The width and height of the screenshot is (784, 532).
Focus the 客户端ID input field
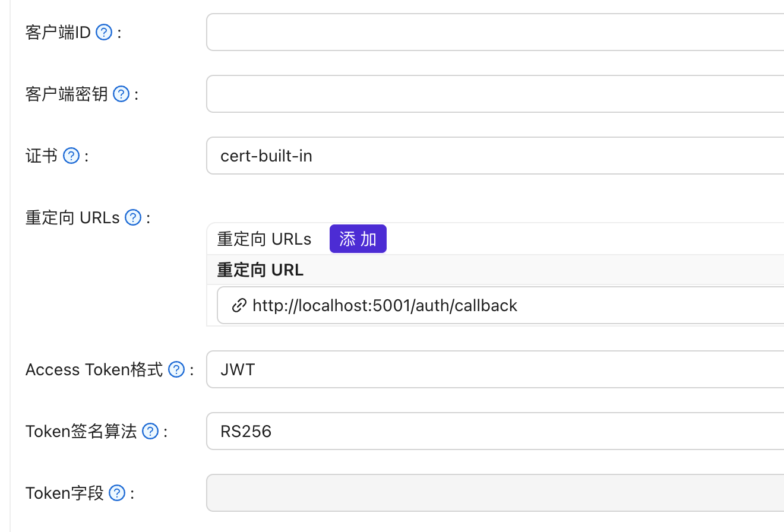tap(495, 32)
